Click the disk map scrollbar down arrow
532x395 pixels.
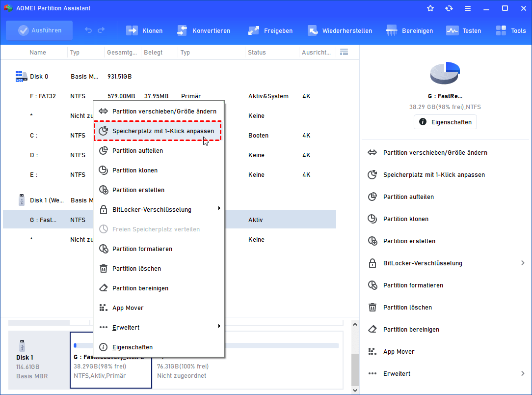coord(355,390)
